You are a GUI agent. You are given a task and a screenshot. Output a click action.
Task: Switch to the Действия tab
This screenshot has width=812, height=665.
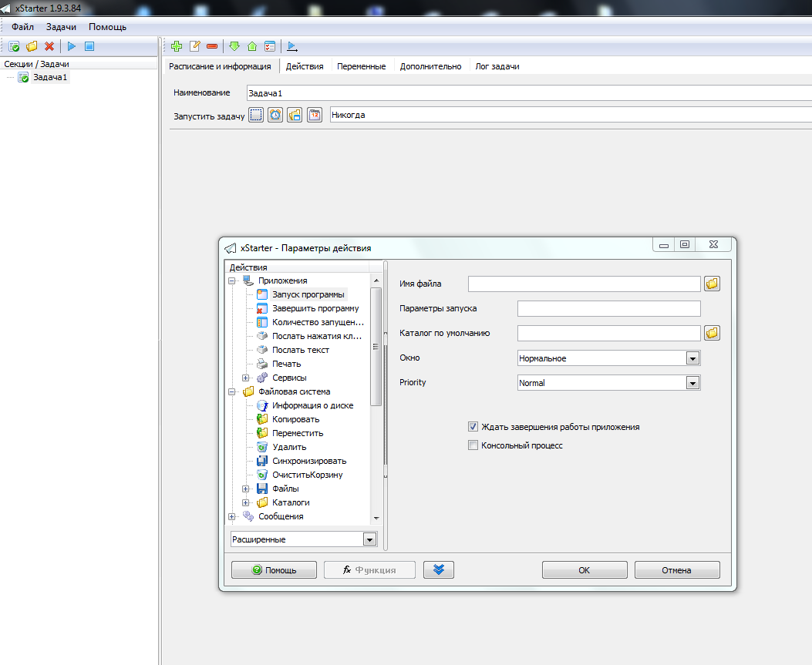[305, 66]
